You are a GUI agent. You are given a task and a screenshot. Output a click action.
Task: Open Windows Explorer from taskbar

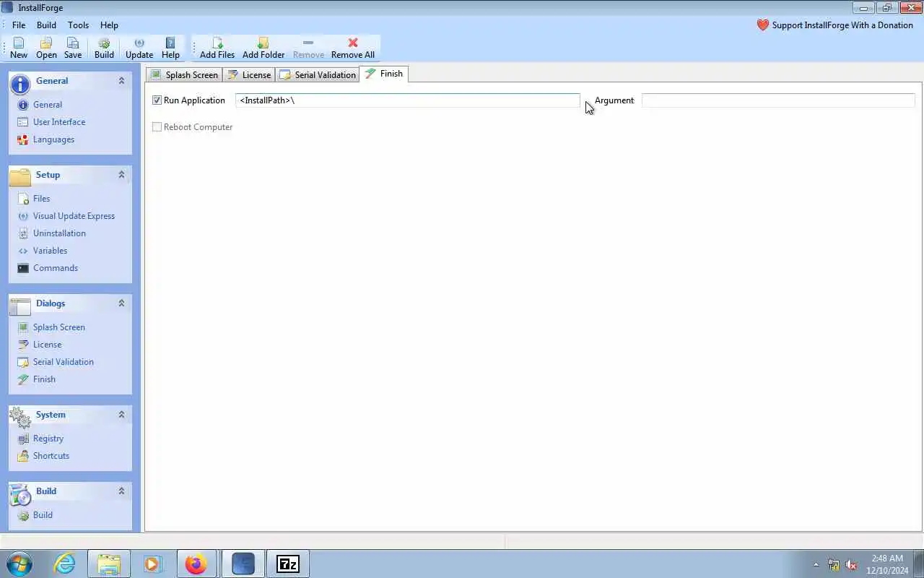click(x=109, y=564)
